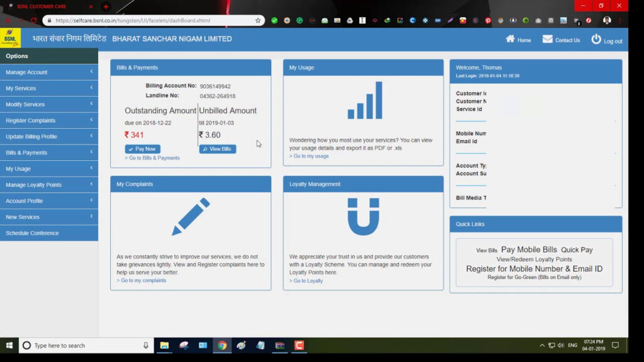Reload the page in browser

coord(34,20)
